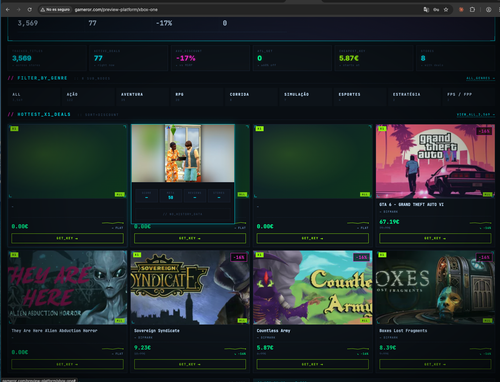
Task: Open the Sovereign Syndicate title link
Action: (x=157, y=331)
